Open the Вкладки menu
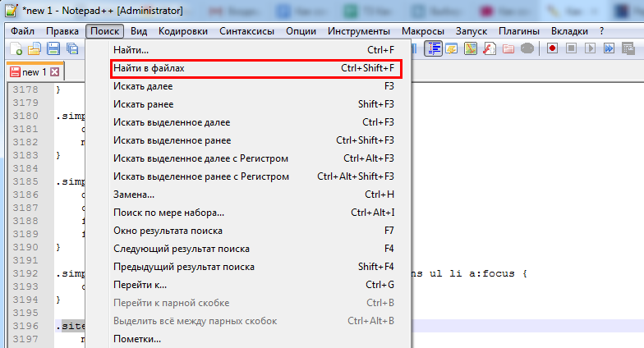The image size is (644, 348). [569, 31]
